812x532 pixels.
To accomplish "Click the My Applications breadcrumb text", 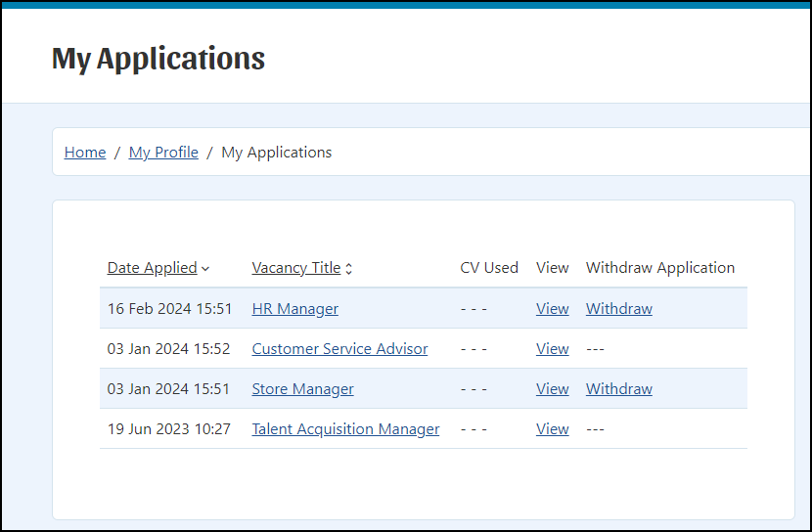I will (277, 153).
